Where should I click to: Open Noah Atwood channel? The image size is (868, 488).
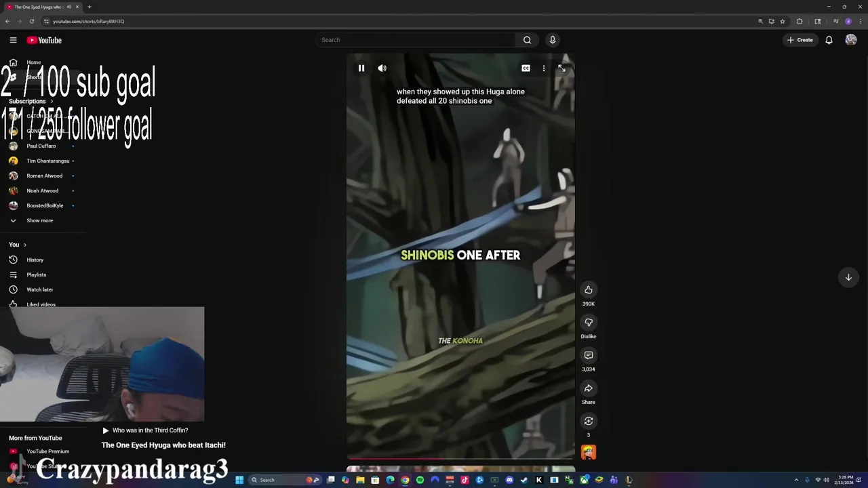tap(43, 190)
